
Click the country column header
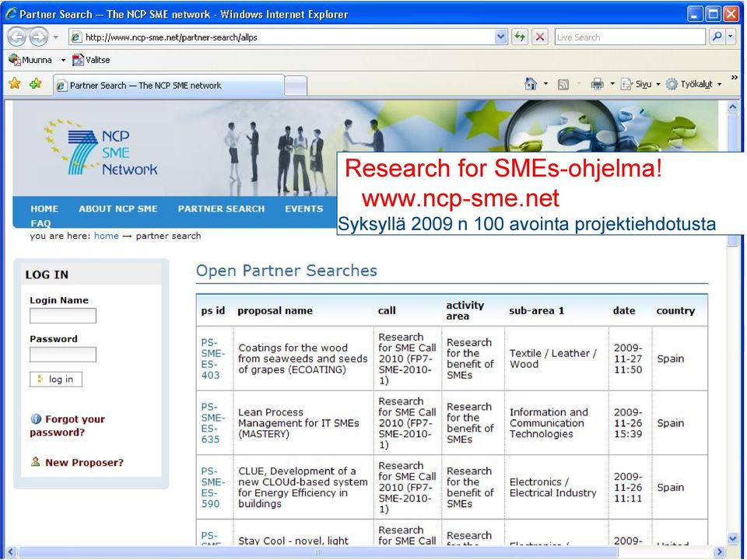pyautogui.click(x=675, y=310)
